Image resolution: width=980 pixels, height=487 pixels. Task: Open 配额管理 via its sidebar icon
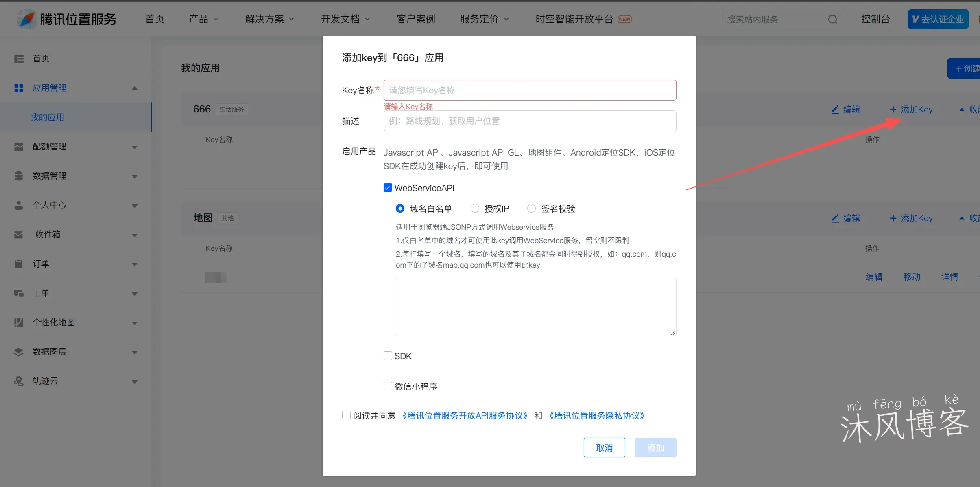(19, 147)
